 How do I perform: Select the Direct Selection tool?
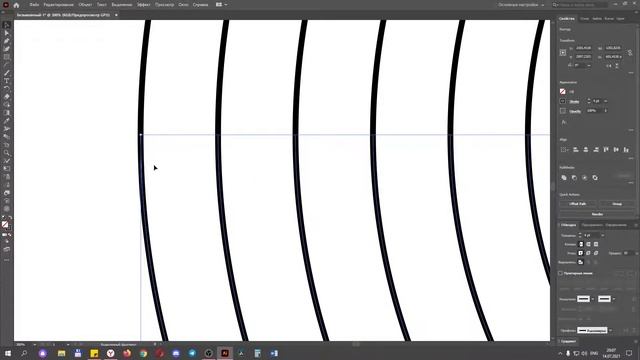pyautogui.click(x=7, y=33)
